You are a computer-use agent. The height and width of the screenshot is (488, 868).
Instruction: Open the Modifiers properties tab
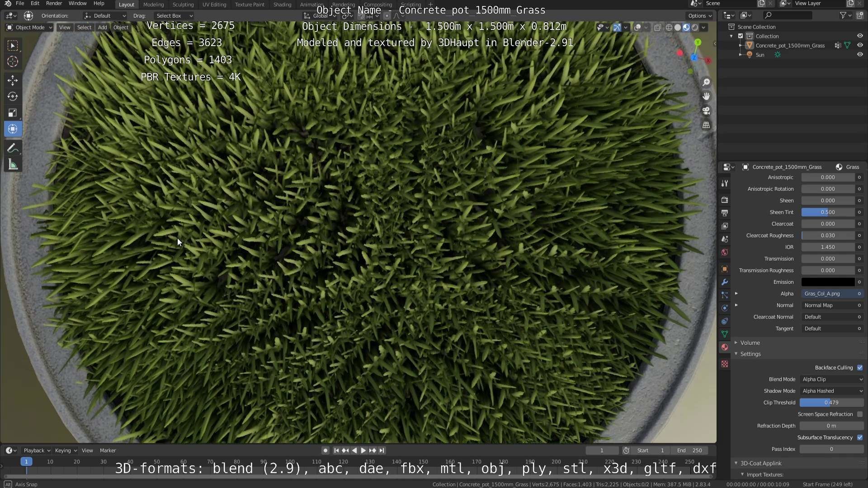coord(725,282)
